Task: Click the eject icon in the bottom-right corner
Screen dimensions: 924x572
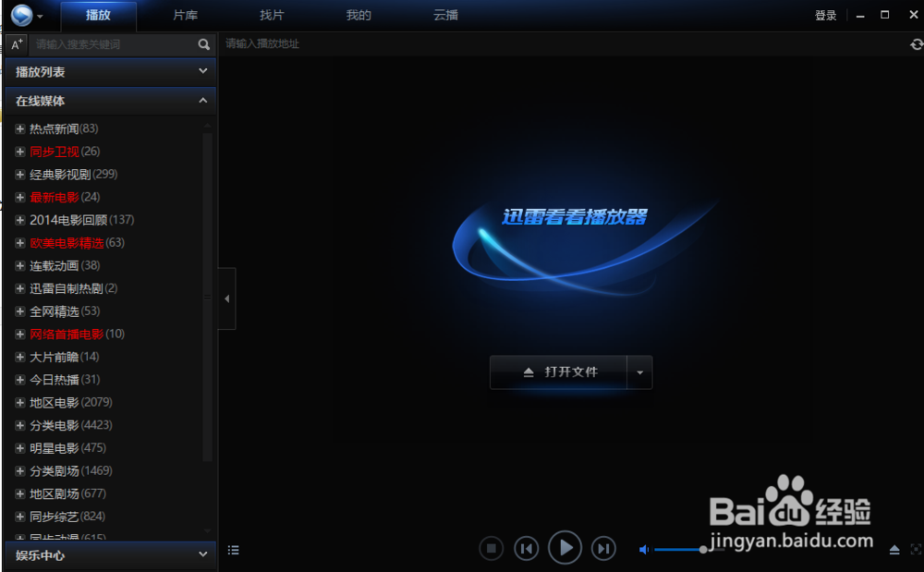Action: click(x=894, y=550)
